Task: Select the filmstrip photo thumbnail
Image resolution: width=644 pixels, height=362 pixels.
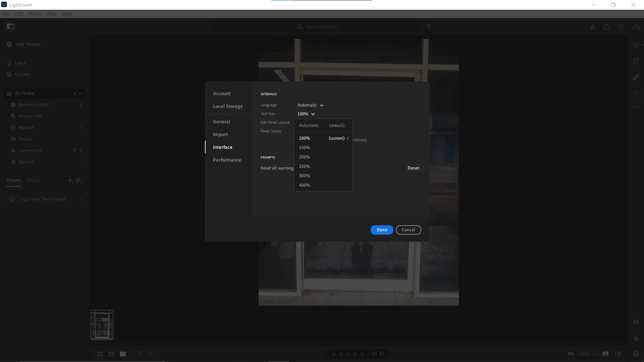Action: coord(102,325)
